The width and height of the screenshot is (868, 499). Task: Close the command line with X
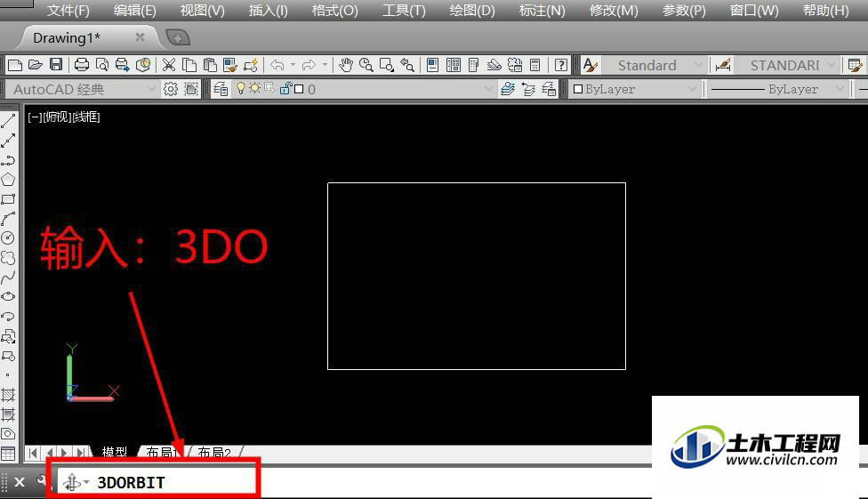[x=20, y=482]
